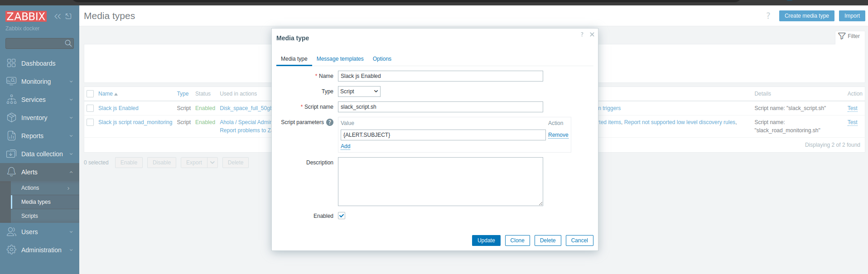Uncheck the Enabled checkbox in dialog
The image size is (868, 274).
click(342, 216)
